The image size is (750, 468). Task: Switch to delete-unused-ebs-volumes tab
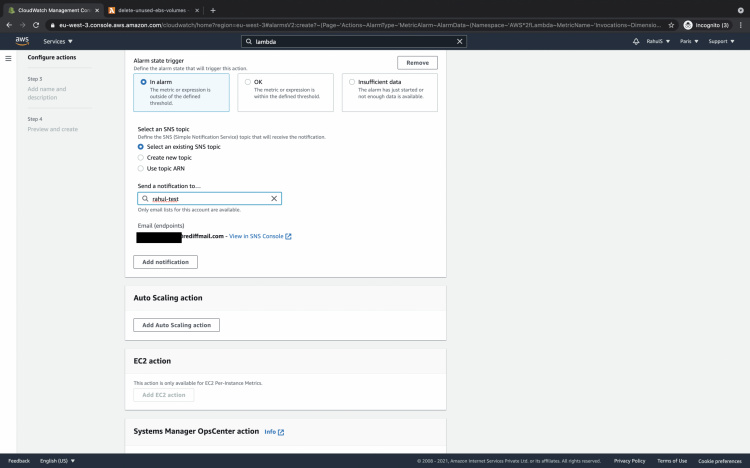150,10
